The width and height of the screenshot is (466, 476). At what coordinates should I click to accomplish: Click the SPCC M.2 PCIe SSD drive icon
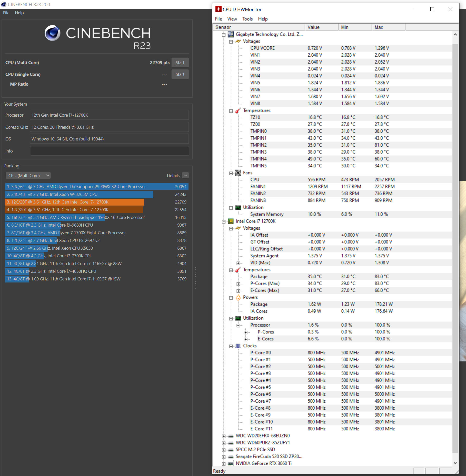pyautogui.click(x=231, y=450)
